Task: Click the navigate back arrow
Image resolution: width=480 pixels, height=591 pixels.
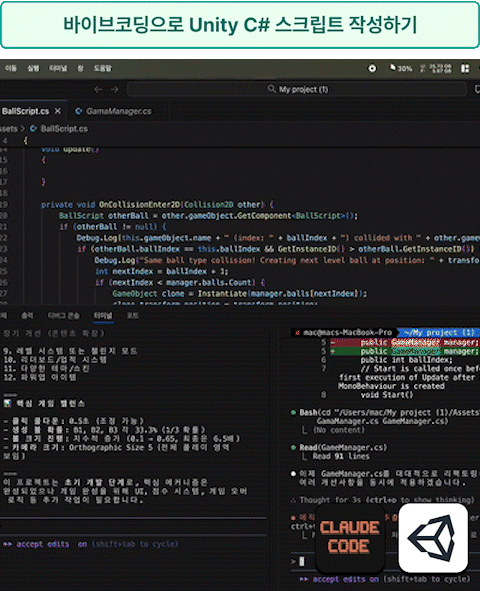Action: (x=98, y=89)
